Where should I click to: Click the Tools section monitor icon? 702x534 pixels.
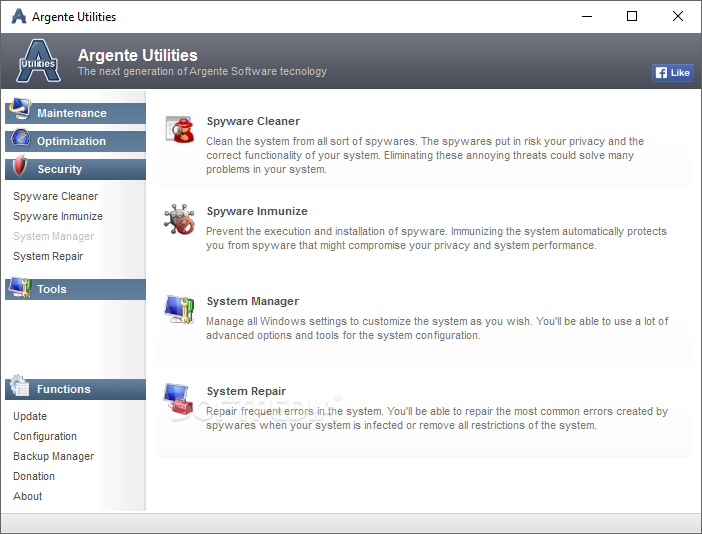[x=20, y=287]
